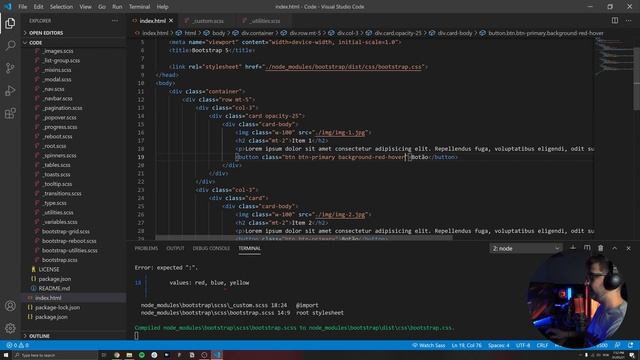Open bootstrap-grid.scss in explorer

pyautogui.click(x=66, y=231)
